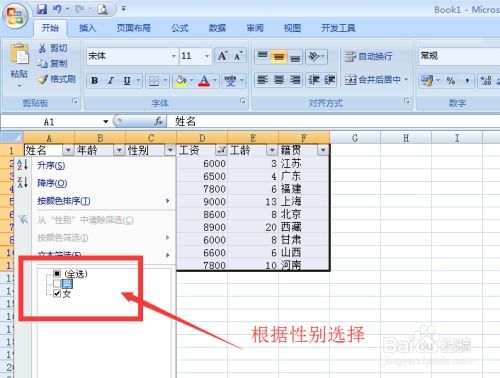The height and width of the screenshot is (378, 500).
Task: Click the select-all corner of the grid
Action: tap(12, 137)
